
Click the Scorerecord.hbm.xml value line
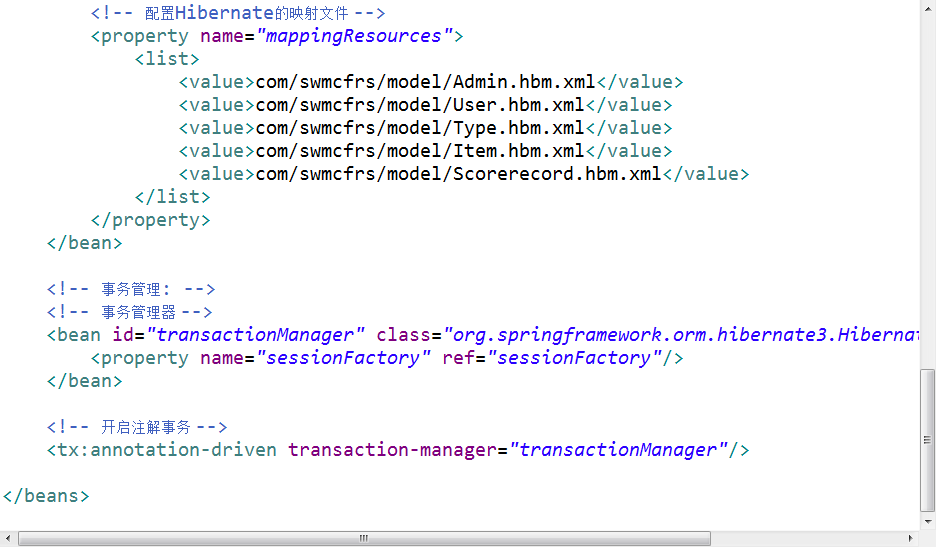[463, 174]
